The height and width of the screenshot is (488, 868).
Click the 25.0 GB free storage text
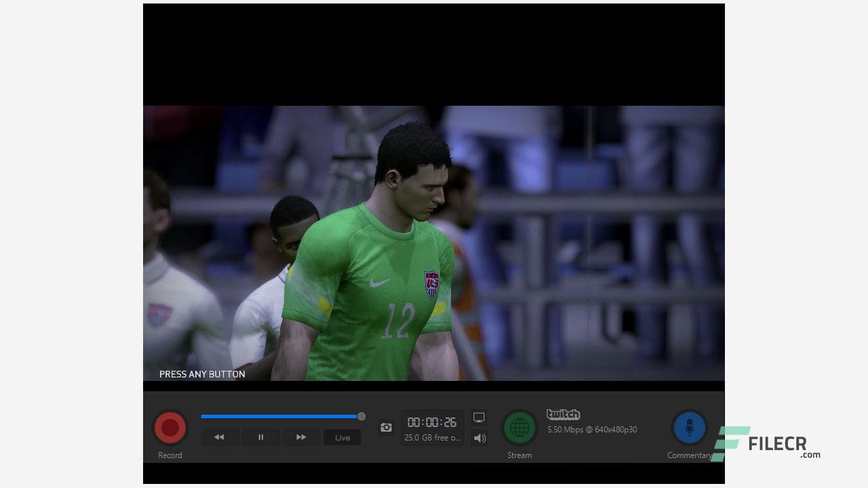(x=433, y=438)
